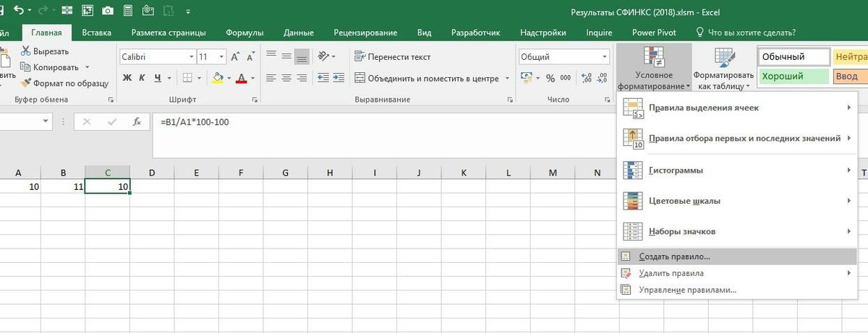Apply accounting currency number format
This screenshot has width=868, height=333.
click(526, 78)
